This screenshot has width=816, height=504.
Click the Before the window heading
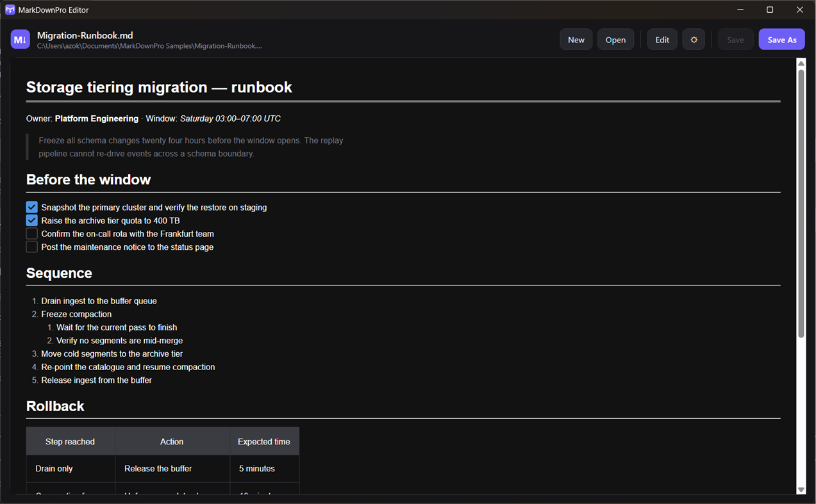pos(88,180)
